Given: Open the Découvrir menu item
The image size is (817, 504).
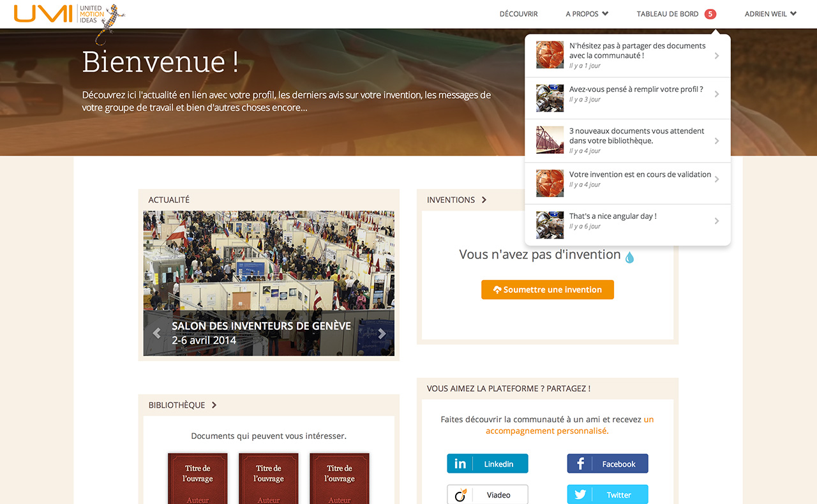Looking at the screenshot, I should (x=518, y=14).
